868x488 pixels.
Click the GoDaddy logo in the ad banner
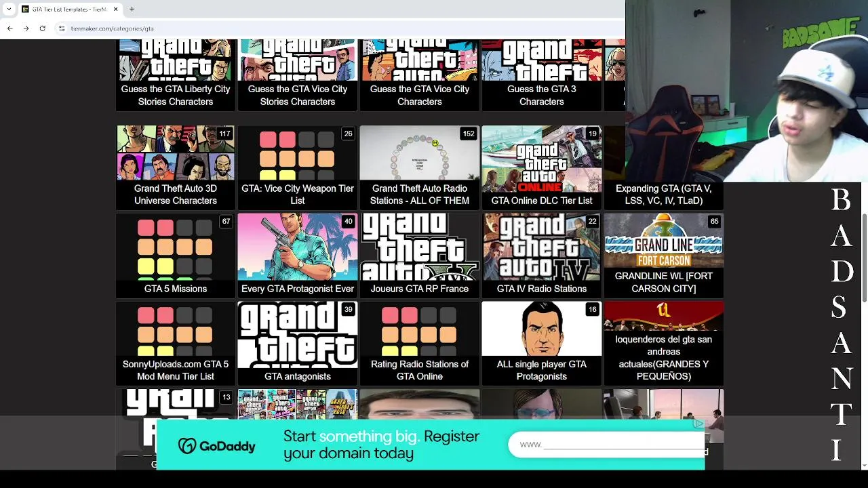pos(217,446)
